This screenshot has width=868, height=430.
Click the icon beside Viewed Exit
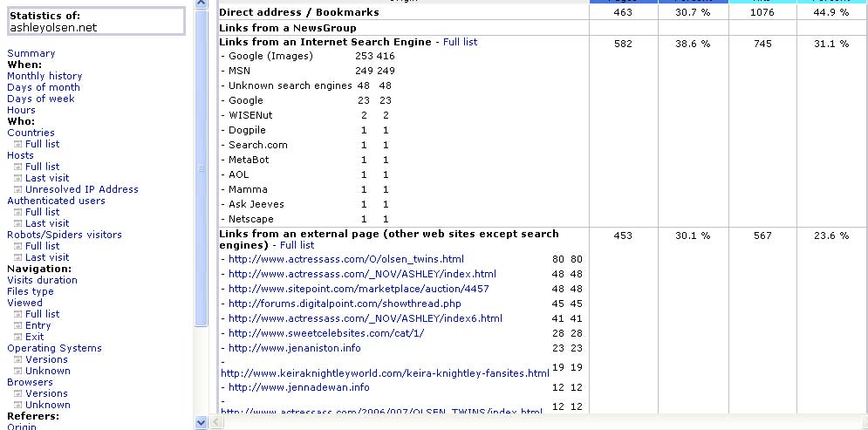pos(17,338)
